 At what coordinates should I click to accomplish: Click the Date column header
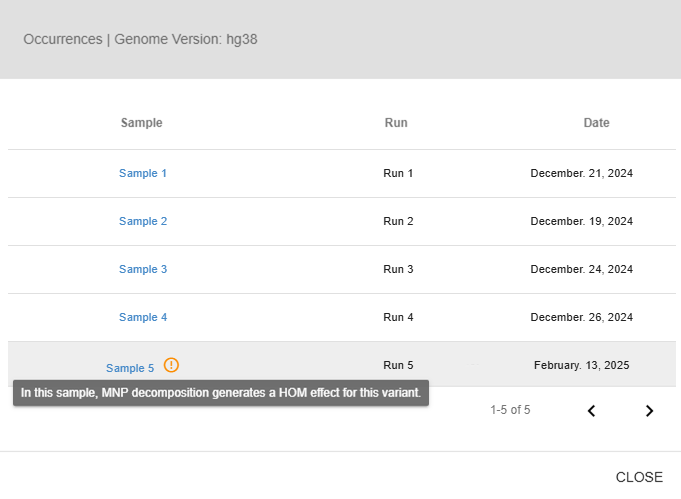(596, 123)
